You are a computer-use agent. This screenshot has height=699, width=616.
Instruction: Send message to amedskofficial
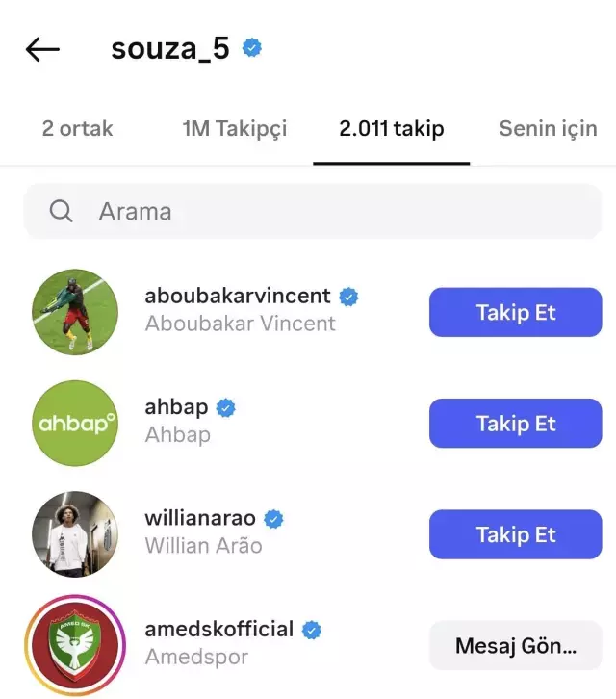pos(516,645)
